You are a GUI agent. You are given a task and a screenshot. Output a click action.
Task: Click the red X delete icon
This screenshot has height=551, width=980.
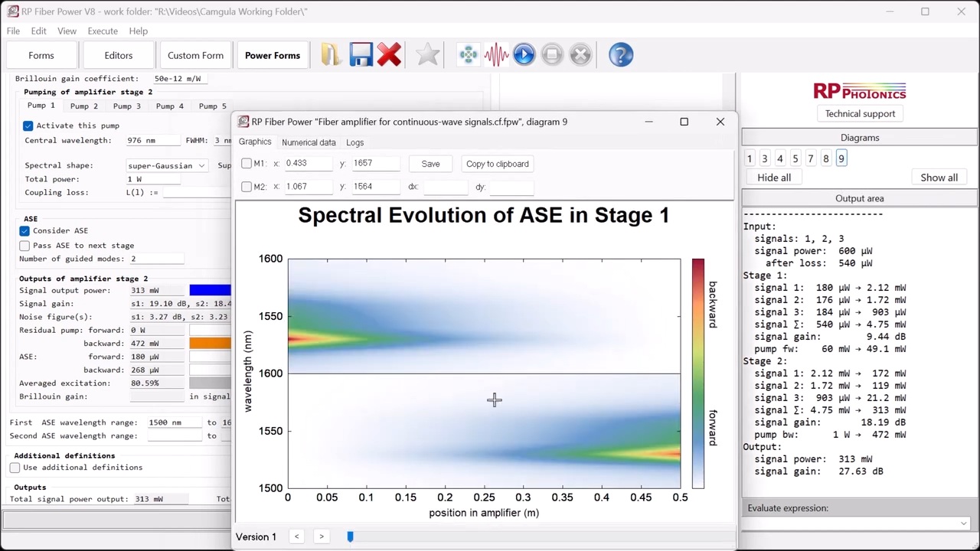coord(389,55)
